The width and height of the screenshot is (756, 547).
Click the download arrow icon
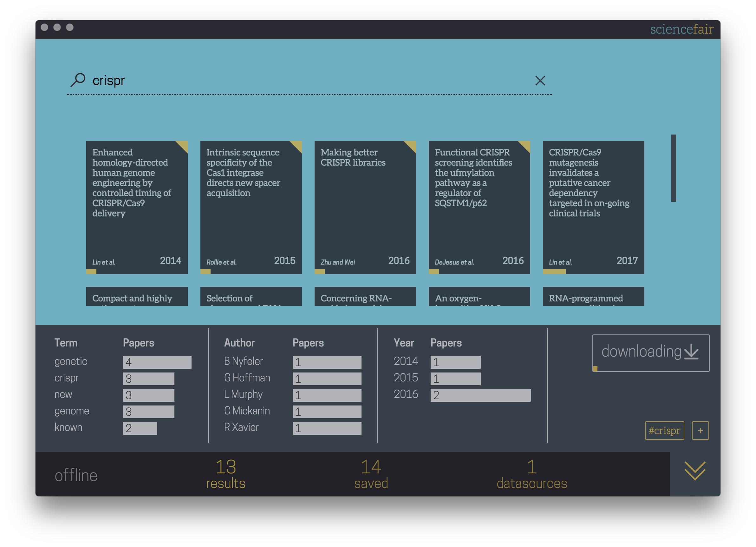tap(691, 352)
